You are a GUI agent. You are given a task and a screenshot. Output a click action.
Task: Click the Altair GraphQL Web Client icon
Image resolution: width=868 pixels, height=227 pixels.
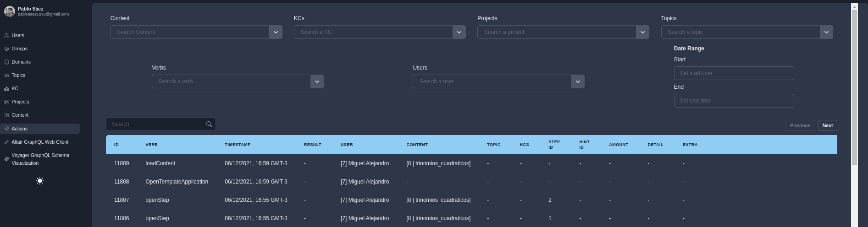6,142
